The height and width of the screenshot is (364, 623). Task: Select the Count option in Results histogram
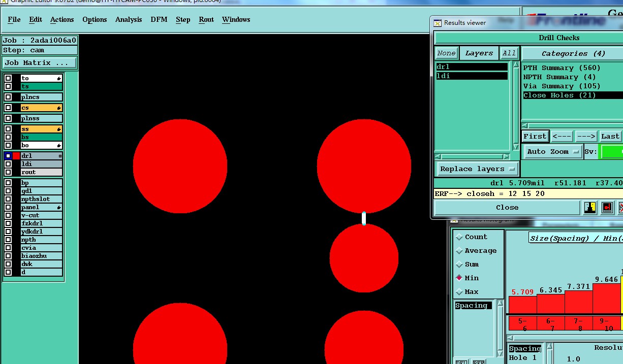pos(460,237)
